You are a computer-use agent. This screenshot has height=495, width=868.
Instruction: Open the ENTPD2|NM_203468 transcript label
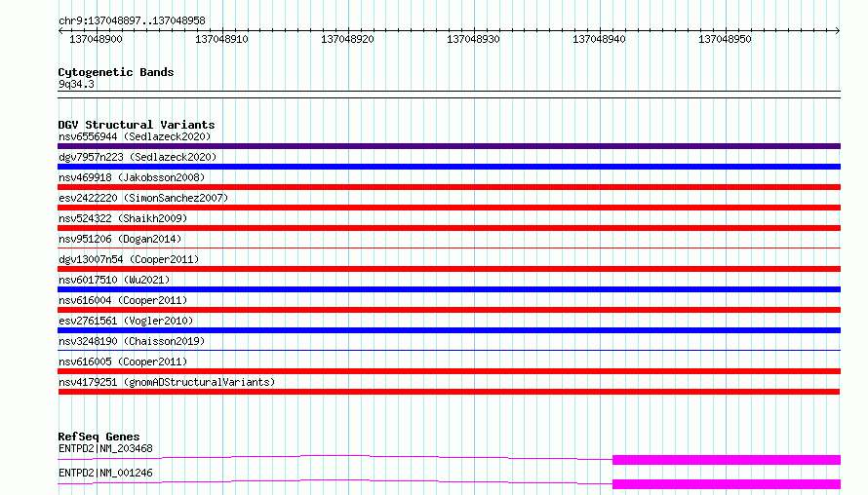105,448
